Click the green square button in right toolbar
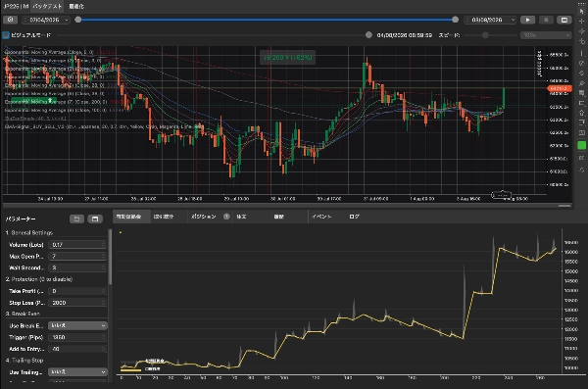 click(581, 145)
